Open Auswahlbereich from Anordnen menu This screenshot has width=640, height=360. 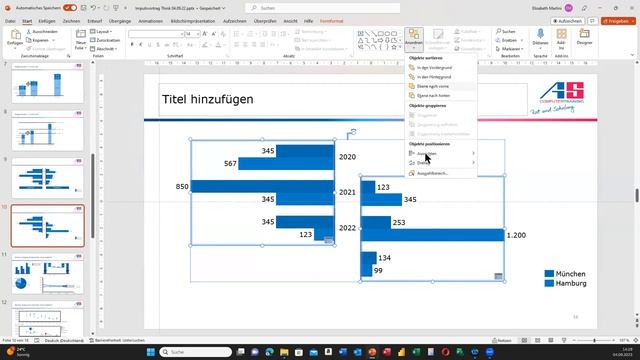pos(440,173)
